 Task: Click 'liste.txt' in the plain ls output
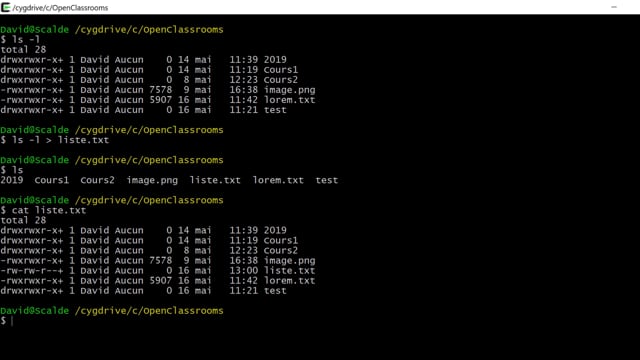[x=215, y=180]
